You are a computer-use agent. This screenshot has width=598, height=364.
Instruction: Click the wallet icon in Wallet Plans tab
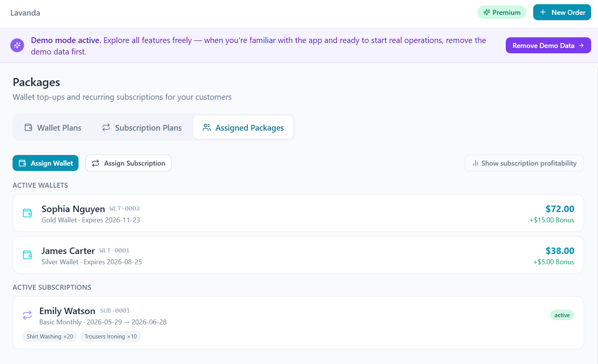(x=29, y=127)
